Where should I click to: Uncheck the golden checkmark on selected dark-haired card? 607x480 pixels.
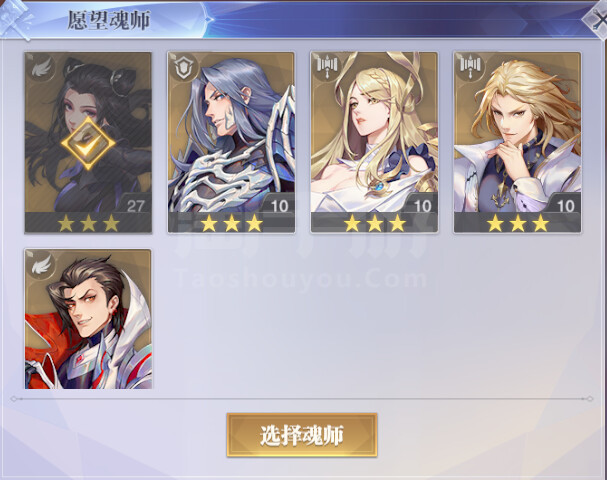(x=88, y=143)
